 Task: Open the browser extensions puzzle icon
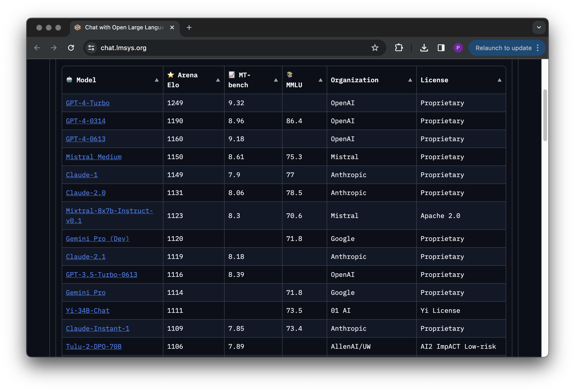click(x=399, y=48)
